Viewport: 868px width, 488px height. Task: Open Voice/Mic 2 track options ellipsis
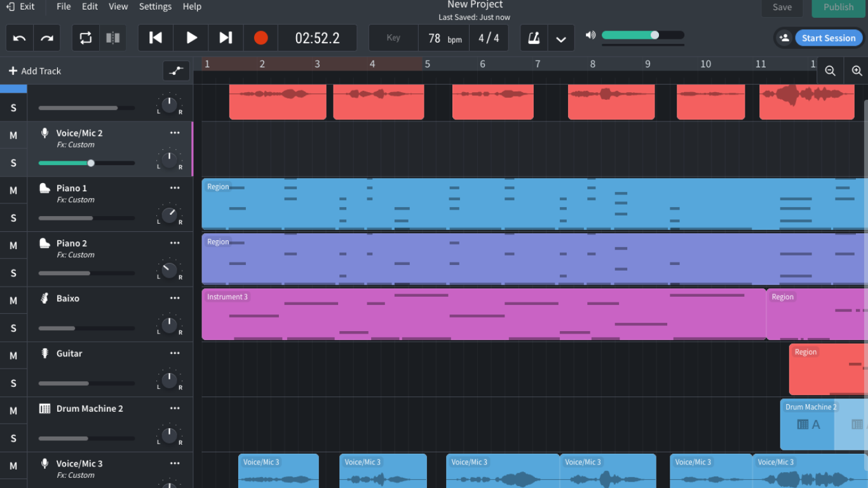[175, 133]
